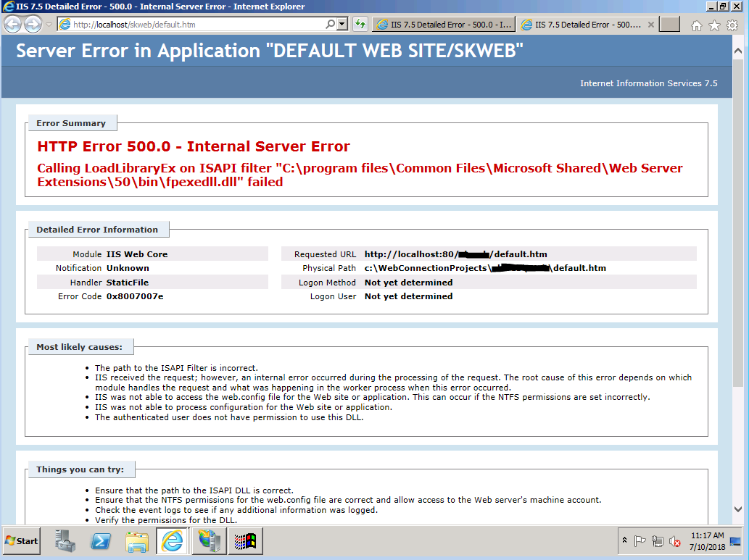Refresh the page with the green arrows icon

click(360, 24)
